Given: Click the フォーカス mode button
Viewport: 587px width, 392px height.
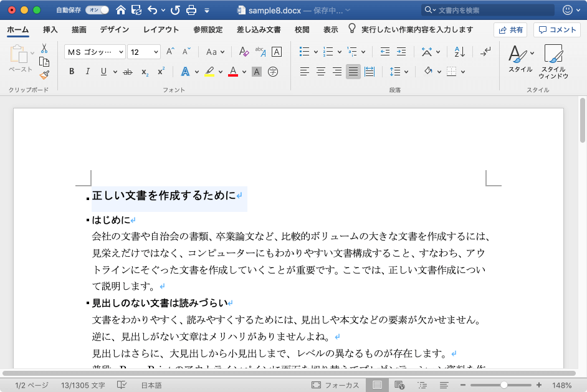Looking at the screenshot, I should pos(335,385).
